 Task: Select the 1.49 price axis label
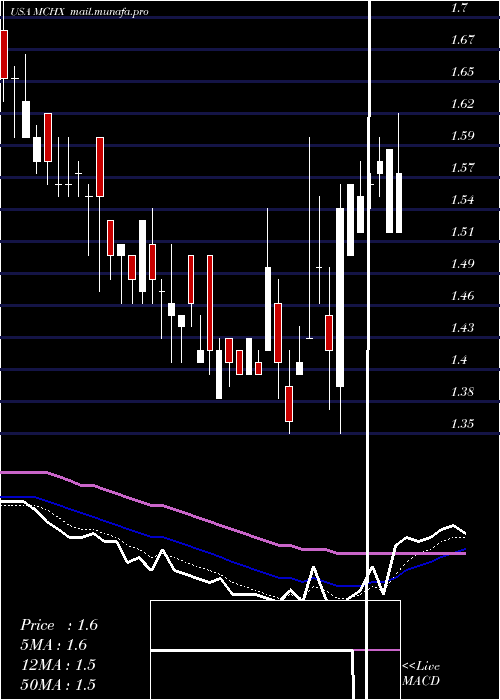[x=462, y=263]
